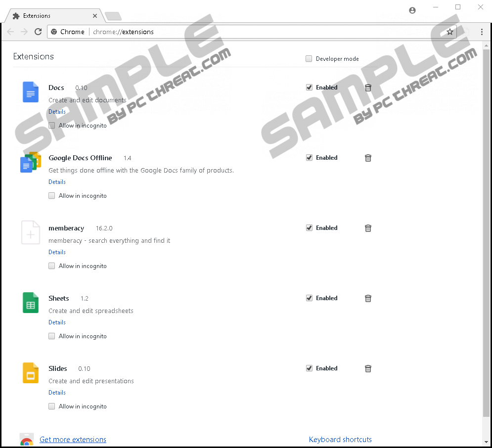Open Keyboard shortcuts link
The width and height of the screenshot is (492, 448).
pyautogui.click(x=340, y=440)
